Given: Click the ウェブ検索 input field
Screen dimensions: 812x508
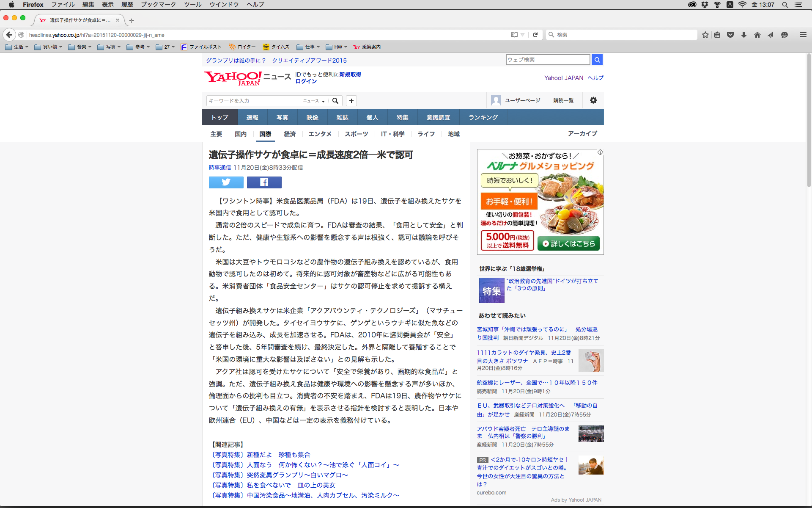Looking at the screenshot, I should pyautogui.click(x=547, y=60).
